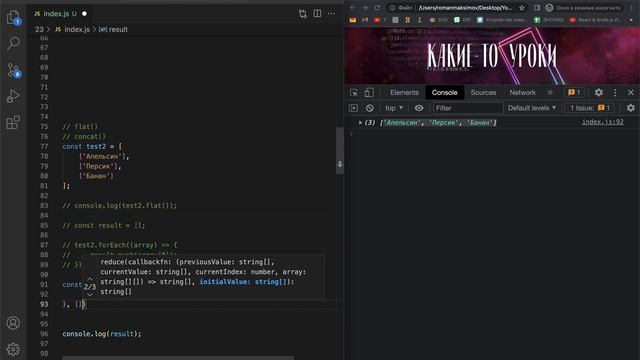Click the incognito mode indicator
Screen dimensions: 640x360
click(x=584, y=7)
